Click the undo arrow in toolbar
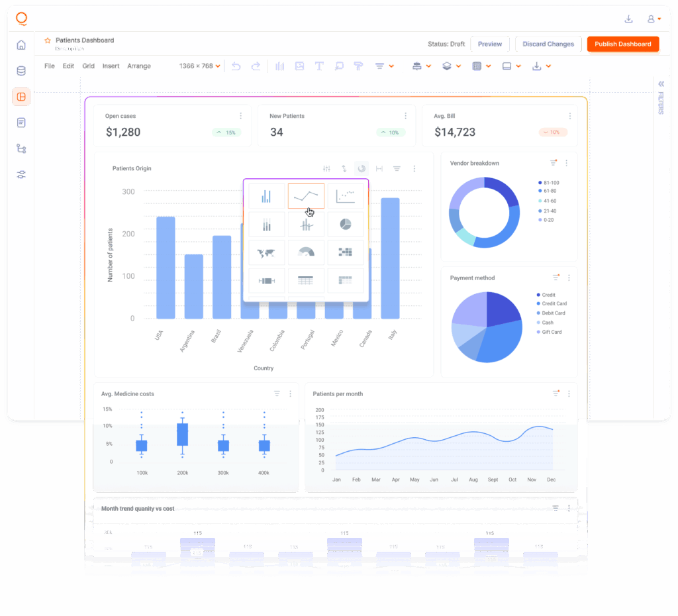 (236, 66)
